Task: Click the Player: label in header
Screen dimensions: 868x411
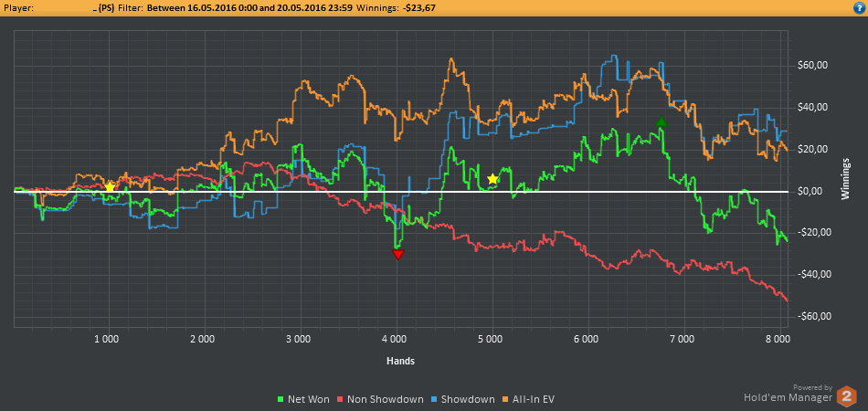Action: pos(18,8)
